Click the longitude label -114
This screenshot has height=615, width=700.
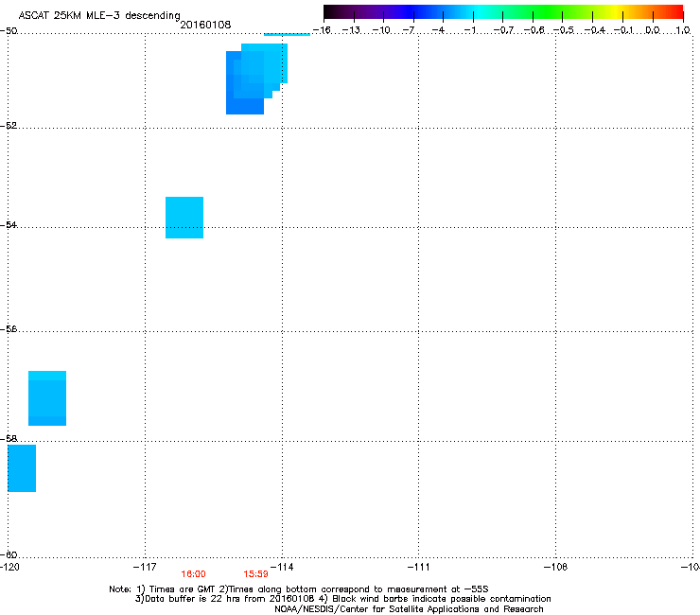pyautogui.click(x=282, y=567)
